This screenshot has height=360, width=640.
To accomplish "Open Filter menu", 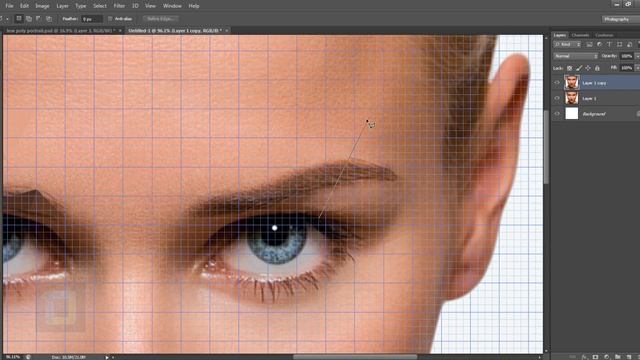I will [119, 6].
